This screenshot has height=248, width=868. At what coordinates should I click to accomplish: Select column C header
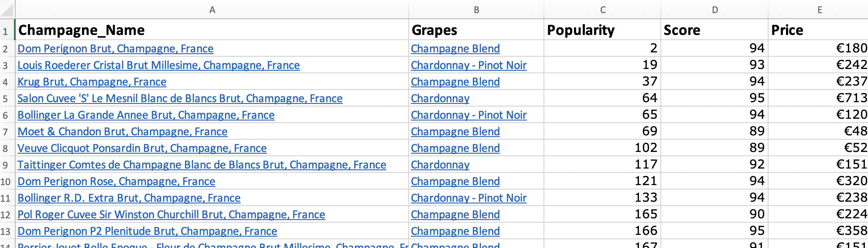point(602,10)
